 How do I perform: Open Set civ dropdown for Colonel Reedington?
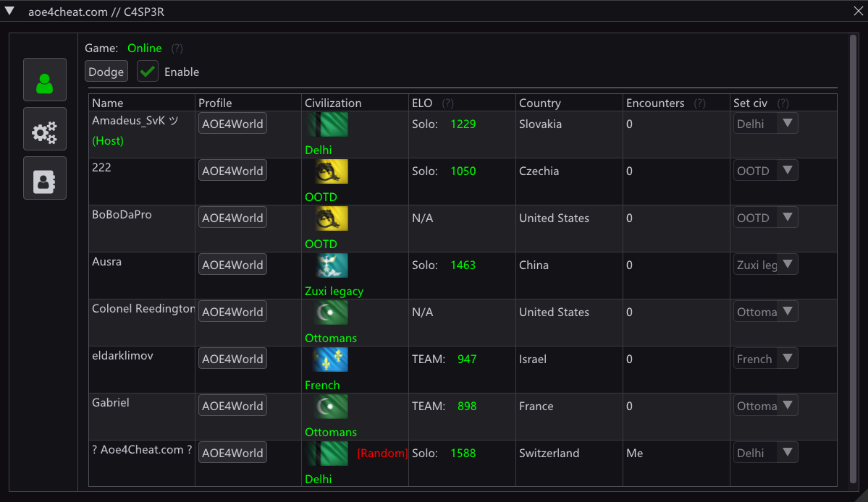766,312
